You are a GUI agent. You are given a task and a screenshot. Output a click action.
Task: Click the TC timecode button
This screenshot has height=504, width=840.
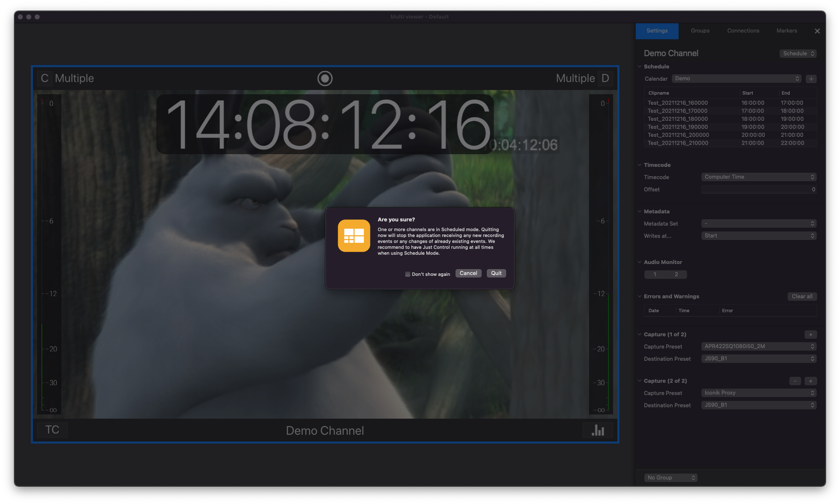52,430
